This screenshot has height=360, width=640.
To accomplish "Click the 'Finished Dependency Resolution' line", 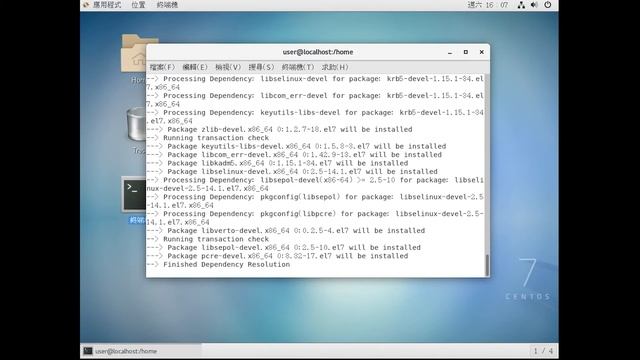I will 218,264.
